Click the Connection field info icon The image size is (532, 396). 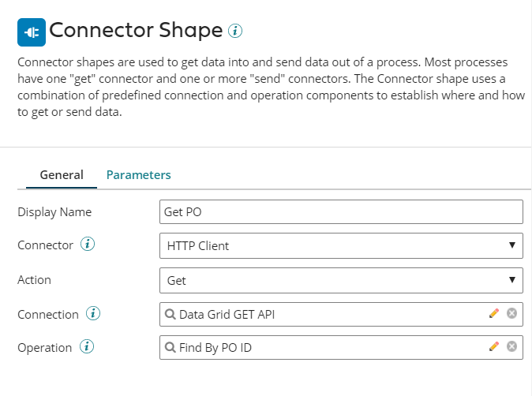click(x=93, y=314)
